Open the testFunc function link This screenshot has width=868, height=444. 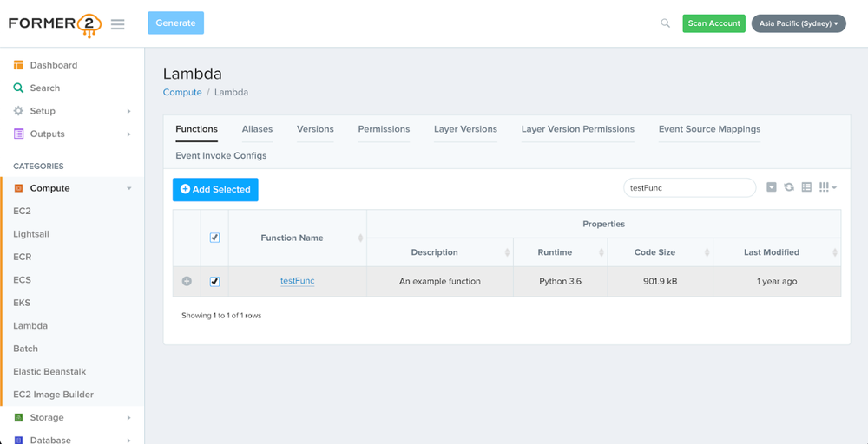(297, 281)
